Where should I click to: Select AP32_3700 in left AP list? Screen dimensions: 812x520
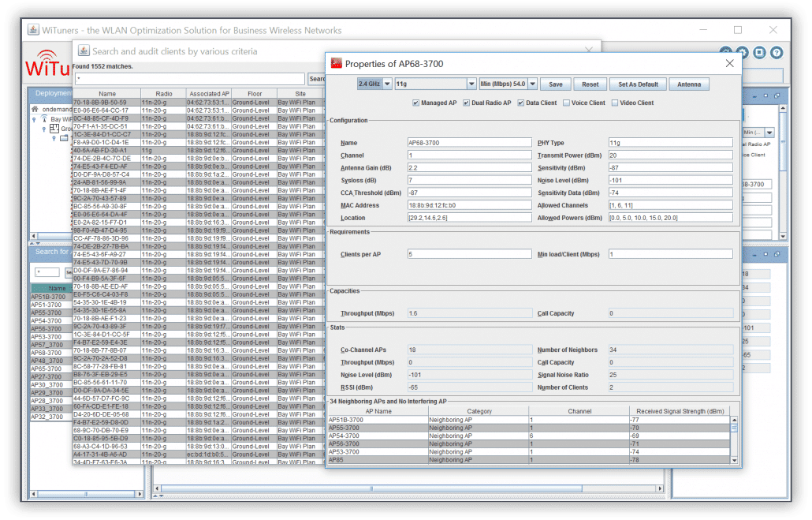50,417
